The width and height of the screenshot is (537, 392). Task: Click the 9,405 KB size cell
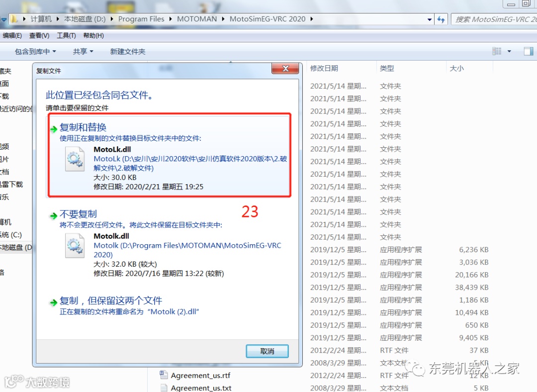tap(474, 338)
